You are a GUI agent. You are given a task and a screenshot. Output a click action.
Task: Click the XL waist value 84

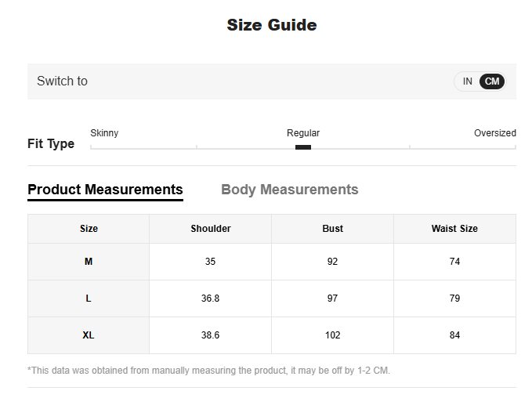point(454,335)
